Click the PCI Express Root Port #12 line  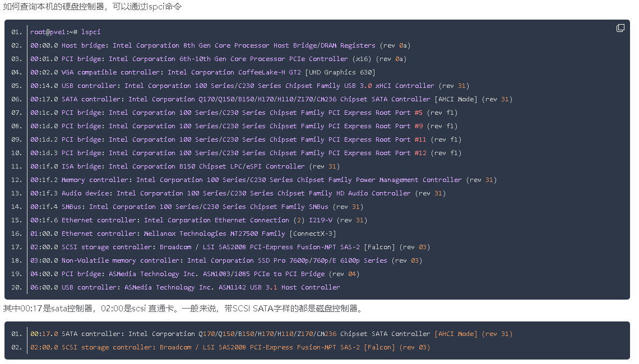click(x=246, y=153)
